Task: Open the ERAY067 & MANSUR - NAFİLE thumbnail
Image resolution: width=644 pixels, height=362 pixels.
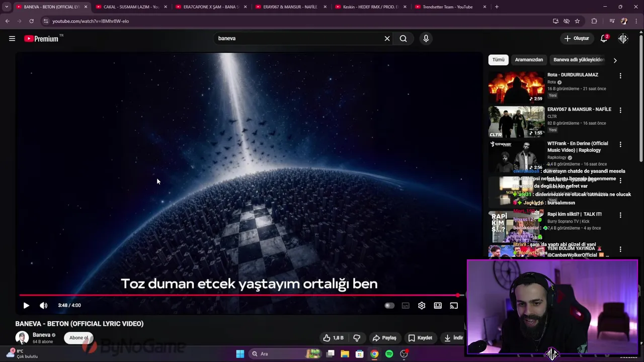Action: (516, 122)
